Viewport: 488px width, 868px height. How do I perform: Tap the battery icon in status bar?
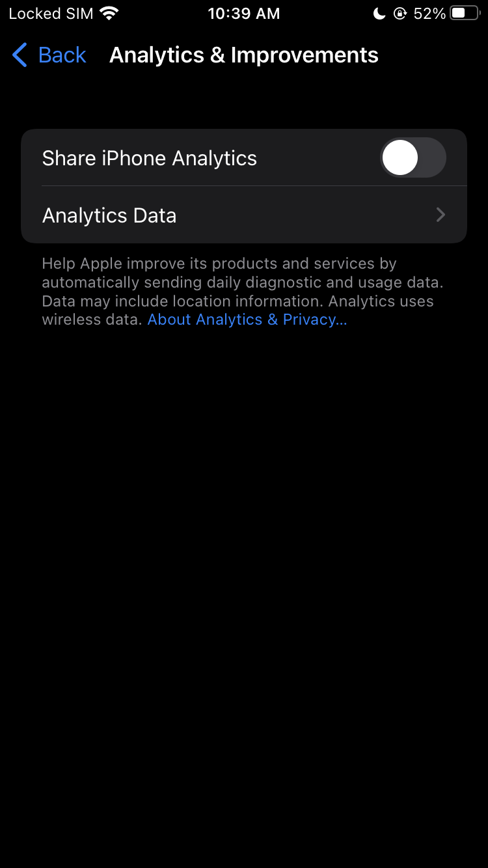pyautogui.click(x=464, y=13)
